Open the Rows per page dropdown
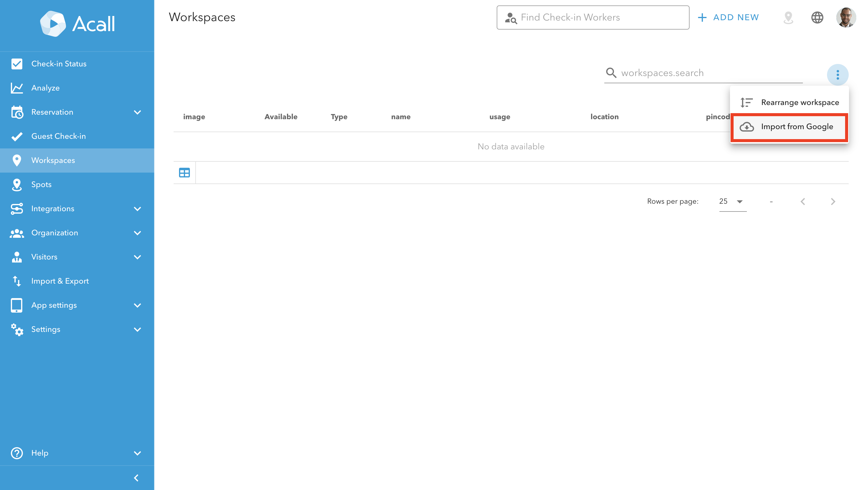The width and height of the screenshot is (868, 490). pyautogui.click(x=732, y=201)
